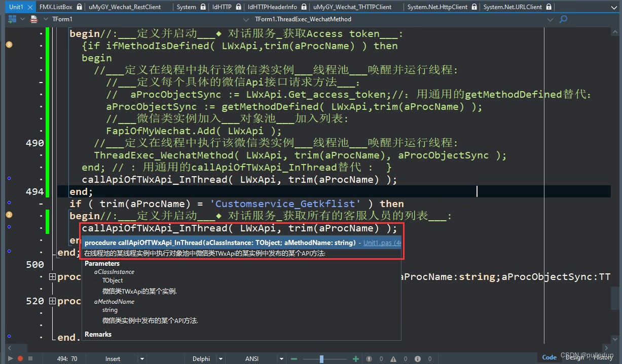Click lock icon on System tab
Viewport: 622px width, 364px height.
203,7
